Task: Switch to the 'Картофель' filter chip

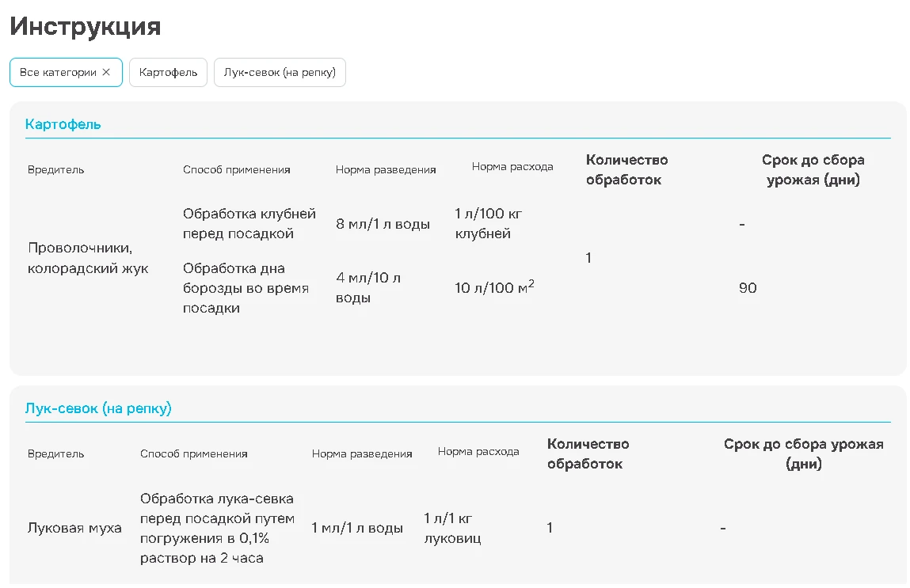Action: click(x=168, y=72)
